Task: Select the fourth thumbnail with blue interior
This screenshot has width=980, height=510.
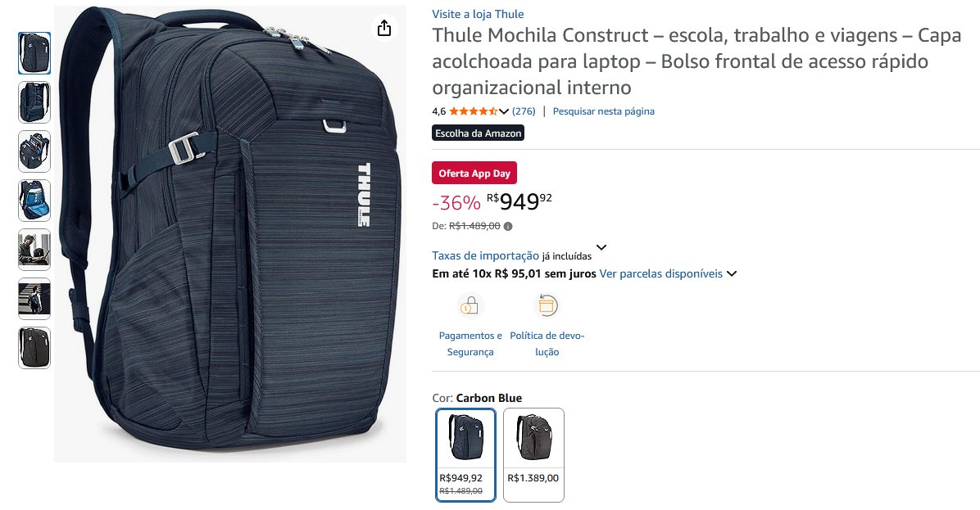Action: click(x=34, y=201)
